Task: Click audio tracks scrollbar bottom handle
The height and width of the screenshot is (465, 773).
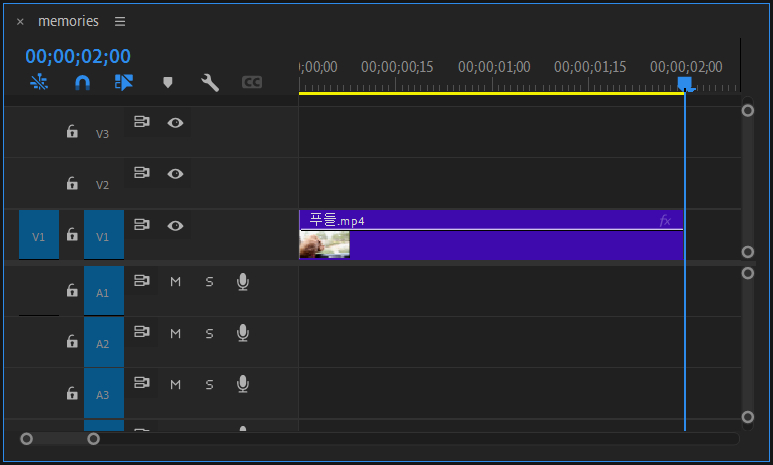Action: [x=747, y=417]
